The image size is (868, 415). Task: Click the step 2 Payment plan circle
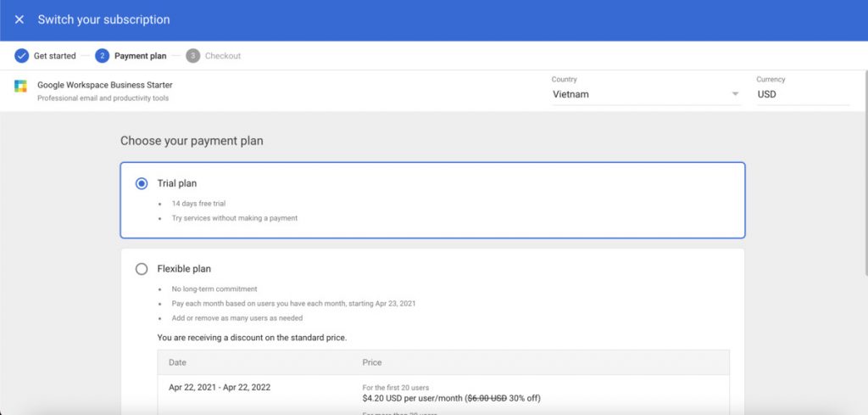[102, 55]
